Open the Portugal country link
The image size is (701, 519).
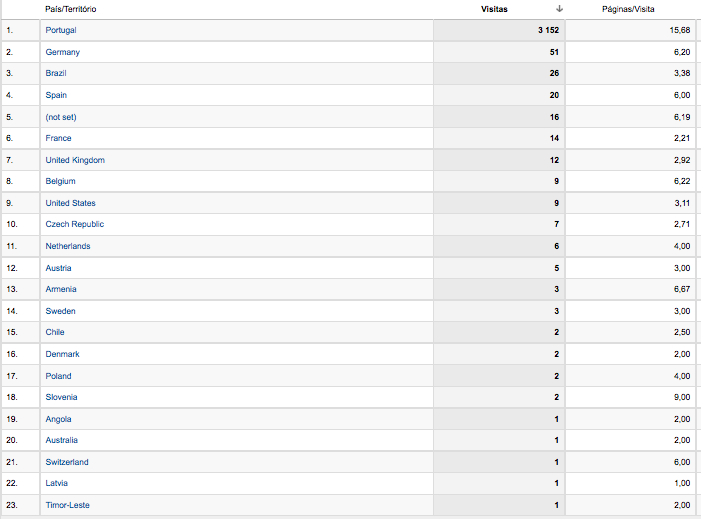tap(61, 30)
